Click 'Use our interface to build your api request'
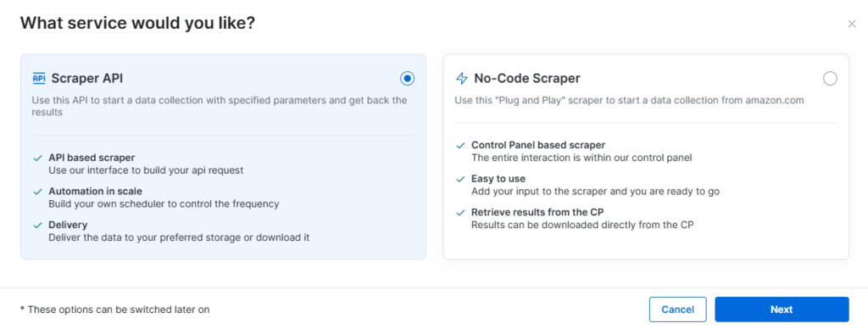Viewport: 868px width, 329px height. [146, 170]
